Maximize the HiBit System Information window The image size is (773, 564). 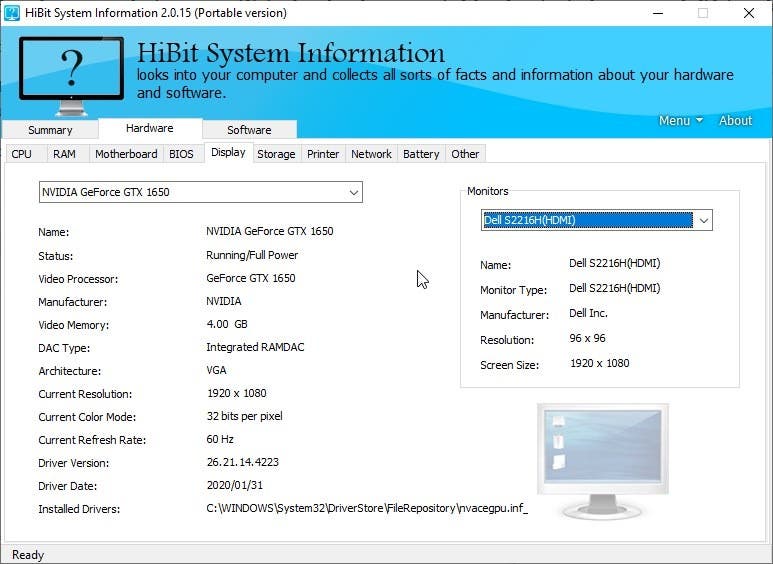click(703, 13)
